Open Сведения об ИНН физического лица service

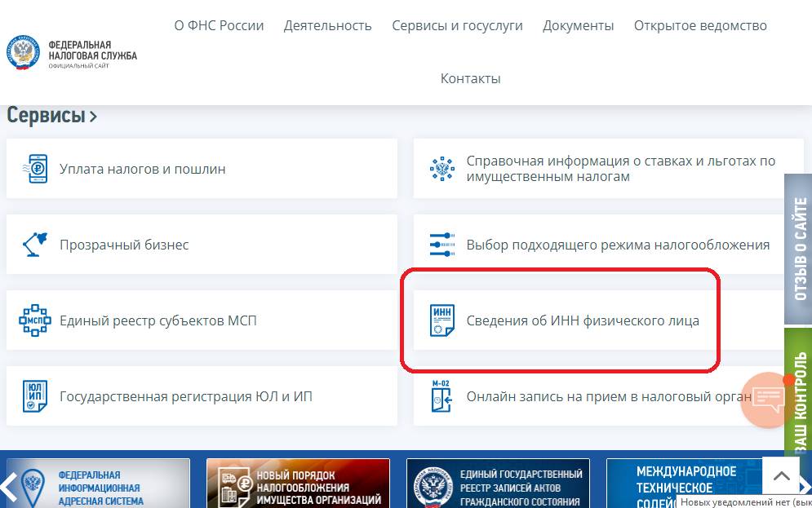pyautogui.click(x=582, y=320)
